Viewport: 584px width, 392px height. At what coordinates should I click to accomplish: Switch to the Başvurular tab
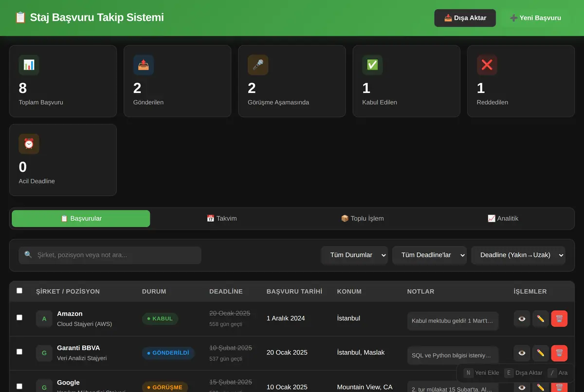point(81,219)
